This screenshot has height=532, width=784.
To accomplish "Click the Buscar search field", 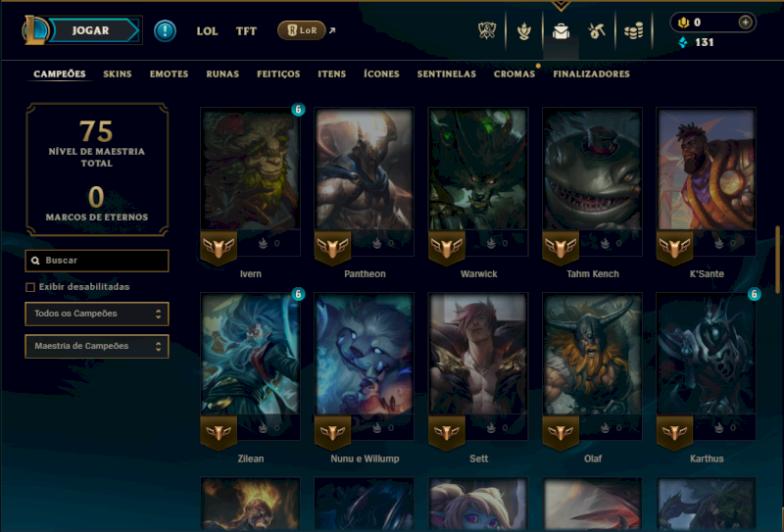I will click(x=97, y=261).
